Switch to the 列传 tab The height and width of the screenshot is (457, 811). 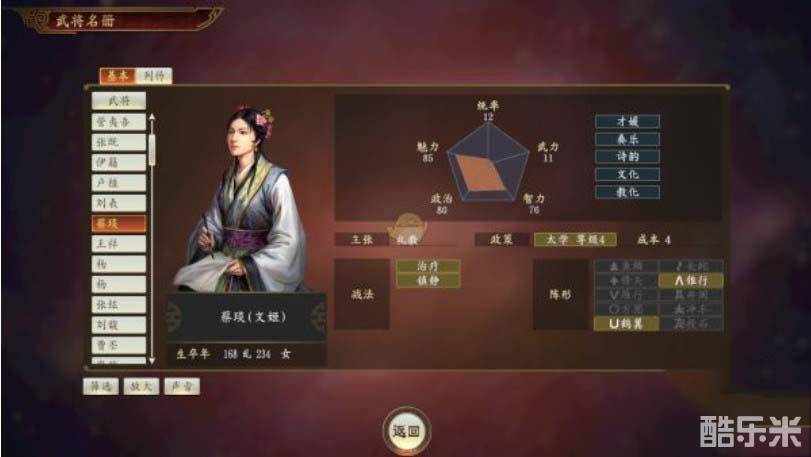(154, 76)
